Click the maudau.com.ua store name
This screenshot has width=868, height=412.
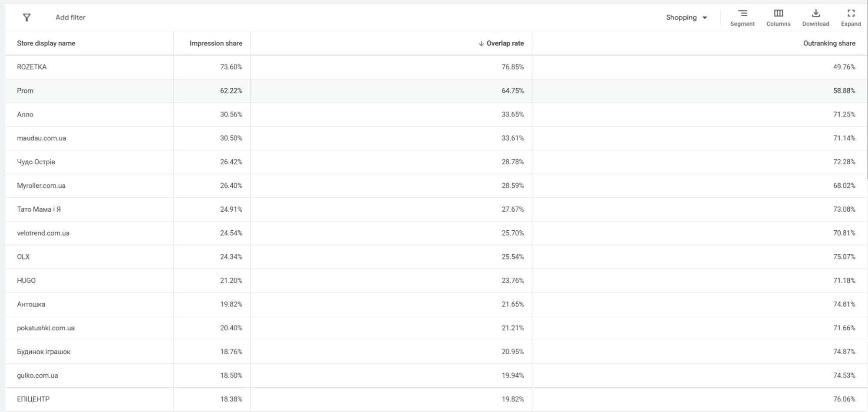pyautogui.click(x=42, y=138)
